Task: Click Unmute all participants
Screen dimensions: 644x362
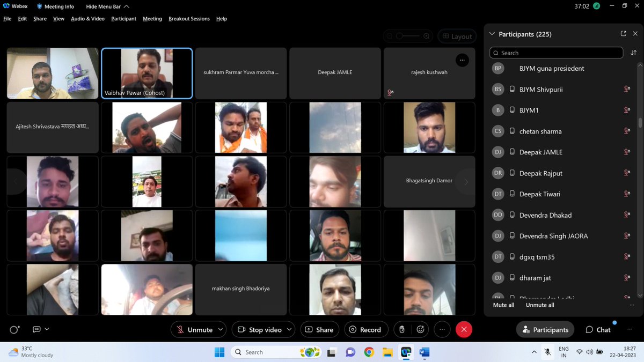Action: tap(540, 305)
